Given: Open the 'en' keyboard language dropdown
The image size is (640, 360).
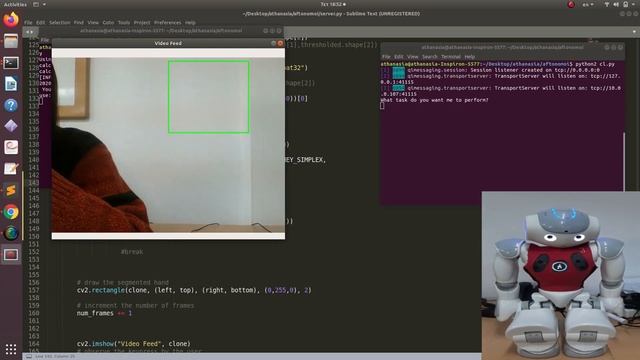Looking at the screenshot, I should point(588,4).
